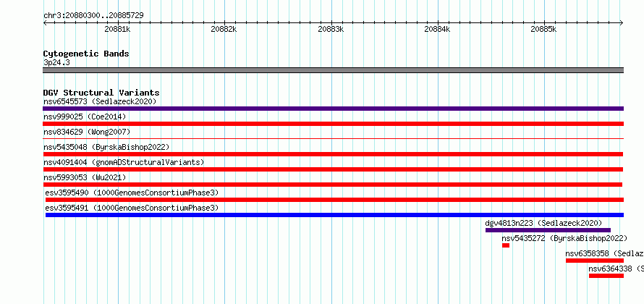This screenshot has height=304, width=644.
Task: Select the red nsv6364338 variant bar
Action: tap(606, 276)
